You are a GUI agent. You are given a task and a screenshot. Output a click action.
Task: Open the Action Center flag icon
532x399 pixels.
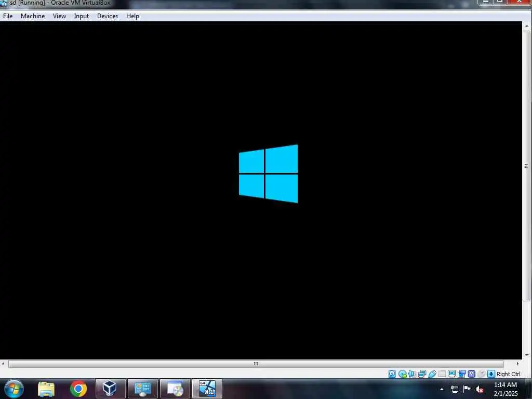(467, 389)
